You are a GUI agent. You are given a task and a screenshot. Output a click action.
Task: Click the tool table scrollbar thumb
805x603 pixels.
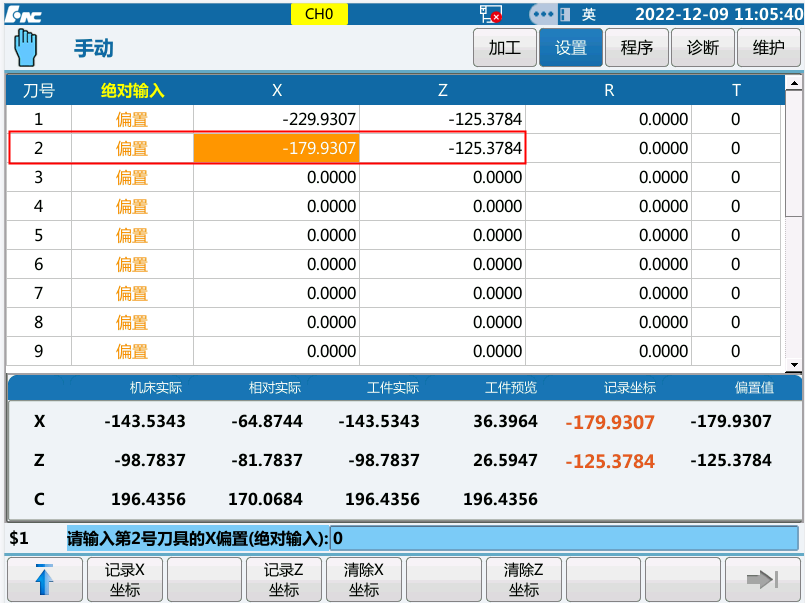coord(794,154)
